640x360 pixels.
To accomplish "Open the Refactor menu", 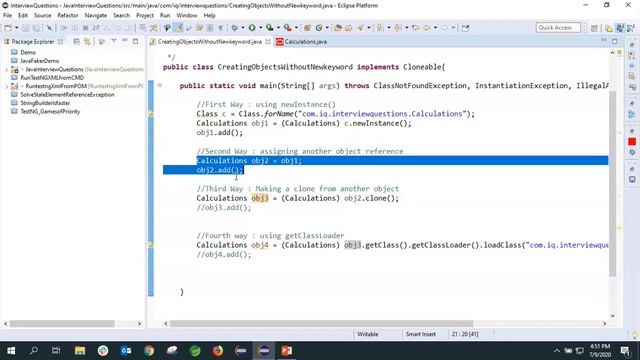I will tap(68, 15).
